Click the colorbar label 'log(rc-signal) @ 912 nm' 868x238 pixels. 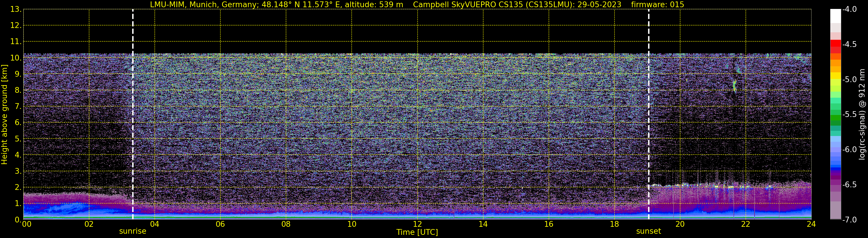coord(862,114)
